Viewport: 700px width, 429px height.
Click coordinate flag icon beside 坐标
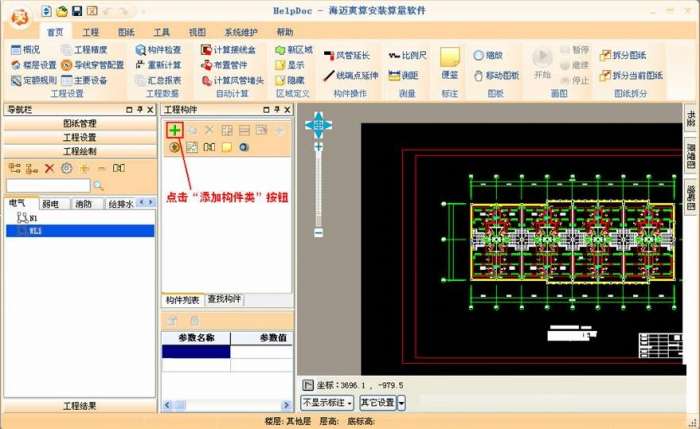[308, 385]
